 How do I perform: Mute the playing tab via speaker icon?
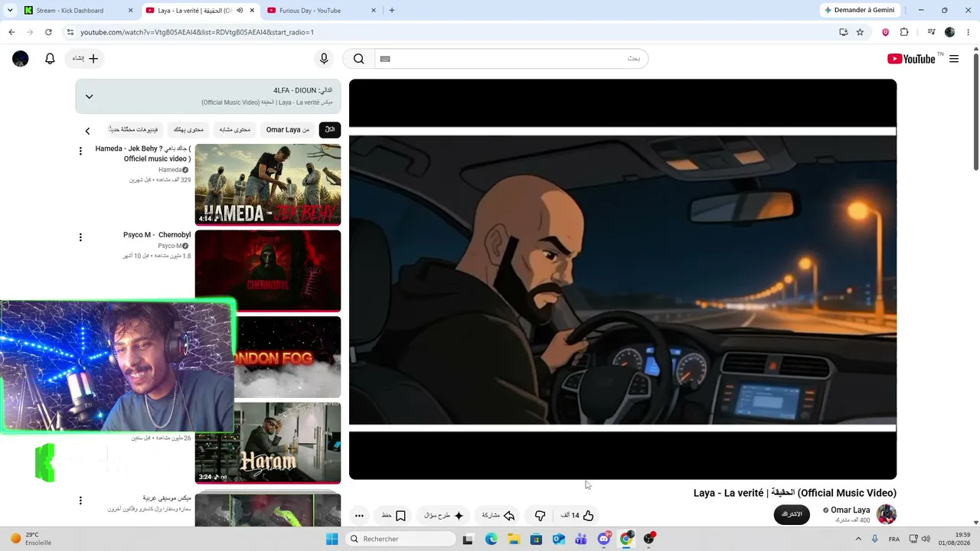click(240, 11)
